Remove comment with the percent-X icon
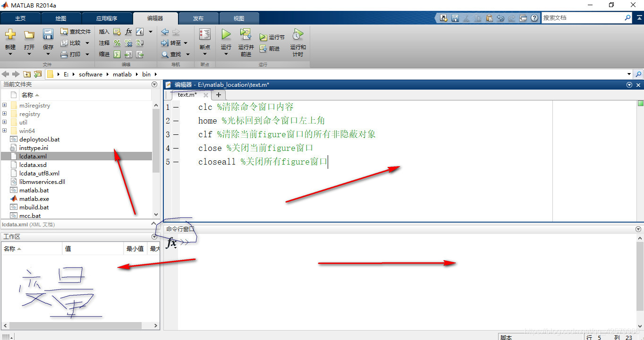 (x=128, y=43)
